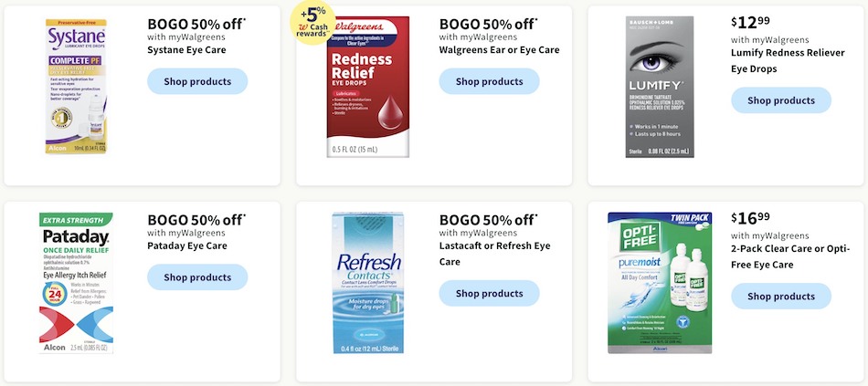Open the Lumify eye drops product image
Image resolution: width=868 pixels, height=386 pixels.
click(x=660, y=87)
